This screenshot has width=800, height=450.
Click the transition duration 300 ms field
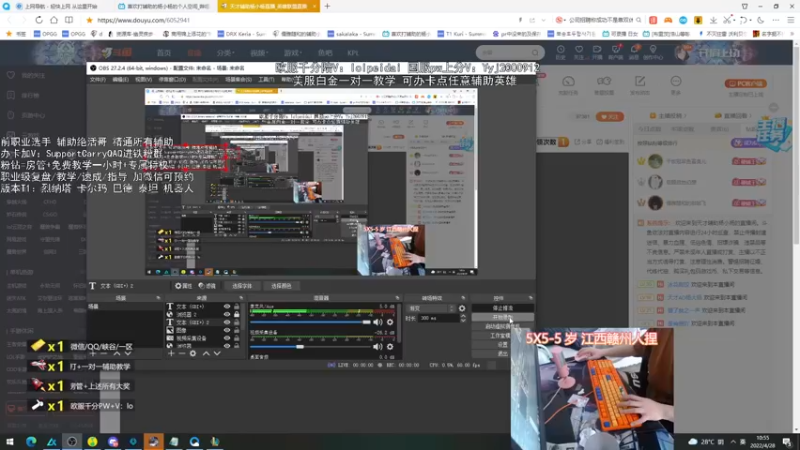point(438,318)
